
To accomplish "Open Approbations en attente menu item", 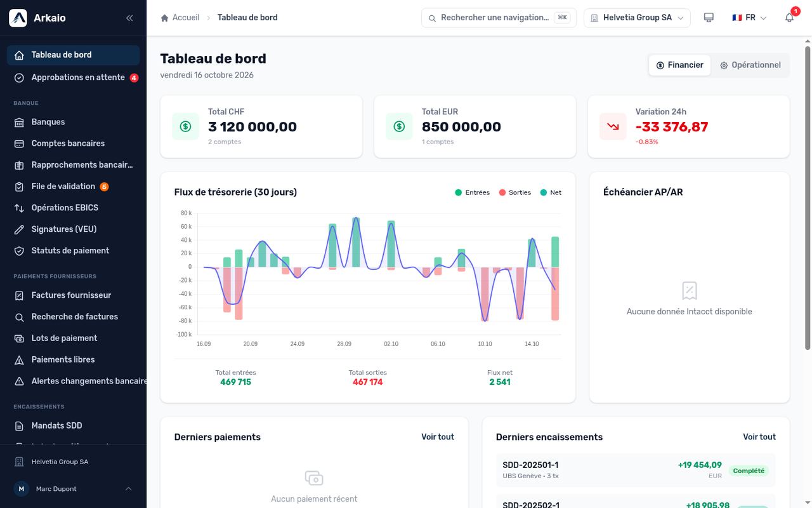I will point(73,77).
